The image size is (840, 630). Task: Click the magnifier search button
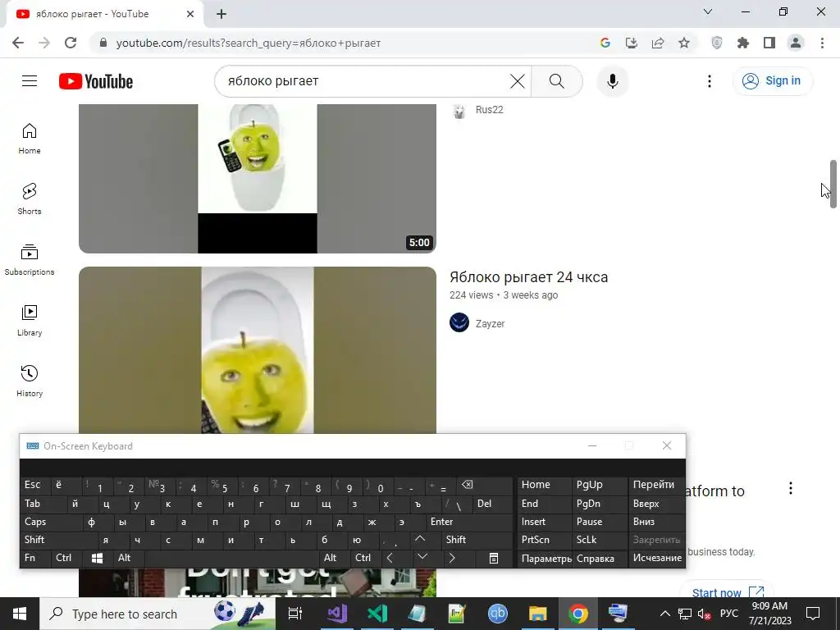tap(557, 81)
